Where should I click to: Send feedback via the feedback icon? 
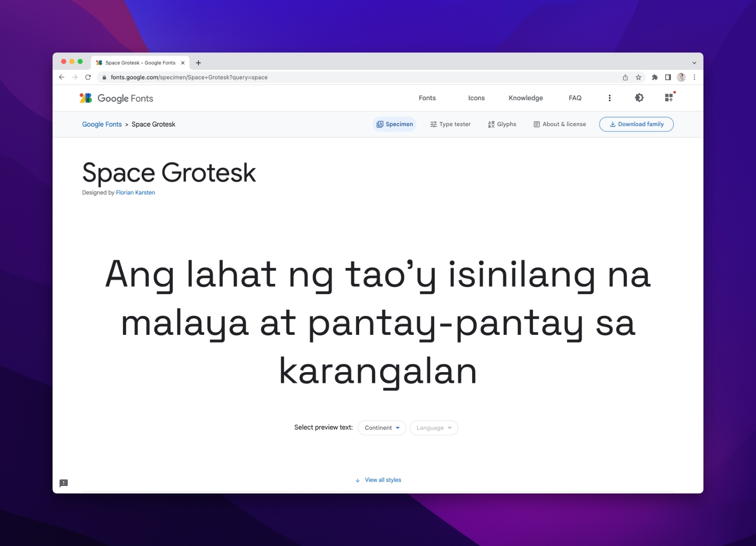[x=64, y=483]
